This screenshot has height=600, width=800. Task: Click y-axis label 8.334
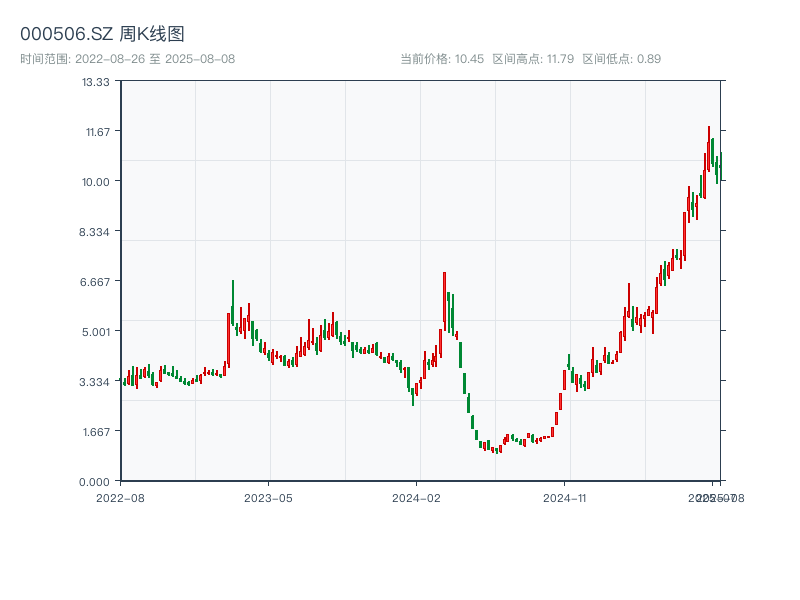pos(94,232)
